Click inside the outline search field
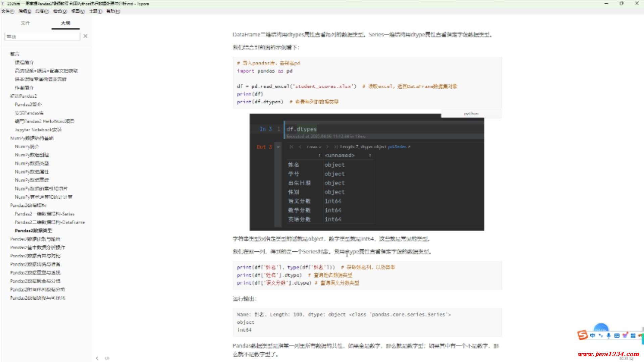 [x=42, y=36]
